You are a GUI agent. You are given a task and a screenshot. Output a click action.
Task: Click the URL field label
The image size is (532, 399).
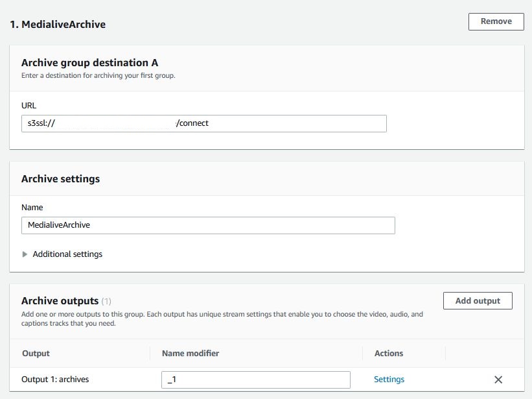[29, 105]
